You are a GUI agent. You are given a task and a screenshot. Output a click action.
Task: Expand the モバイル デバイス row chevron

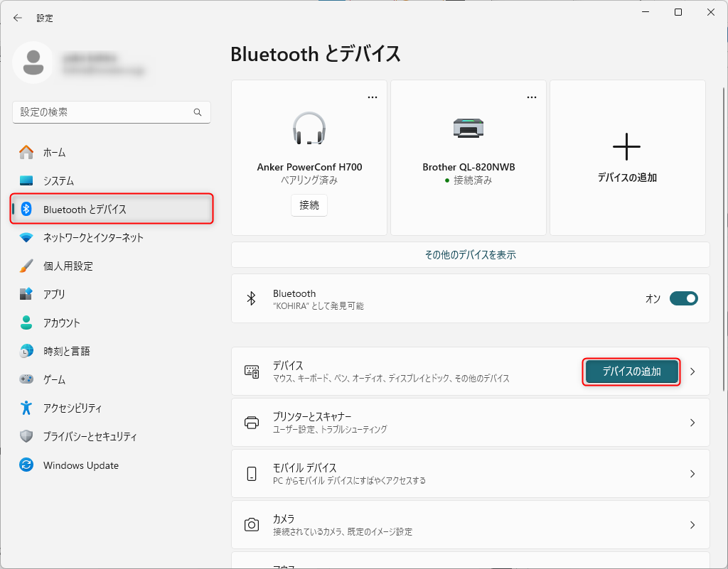coord(692,474)
